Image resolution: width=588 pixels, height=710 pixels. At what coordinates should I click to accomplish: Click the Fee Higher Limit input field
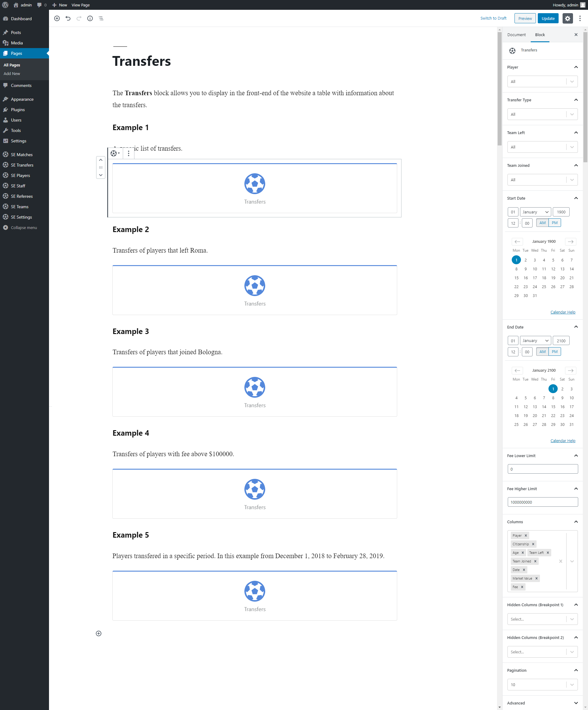(x=542, y=502)
